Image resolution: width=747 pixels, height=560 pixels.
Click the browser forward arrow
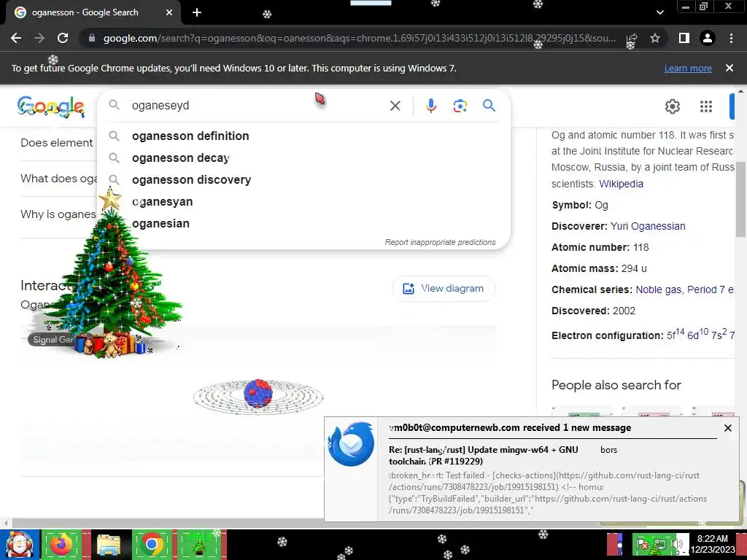[x=39, y=38]
